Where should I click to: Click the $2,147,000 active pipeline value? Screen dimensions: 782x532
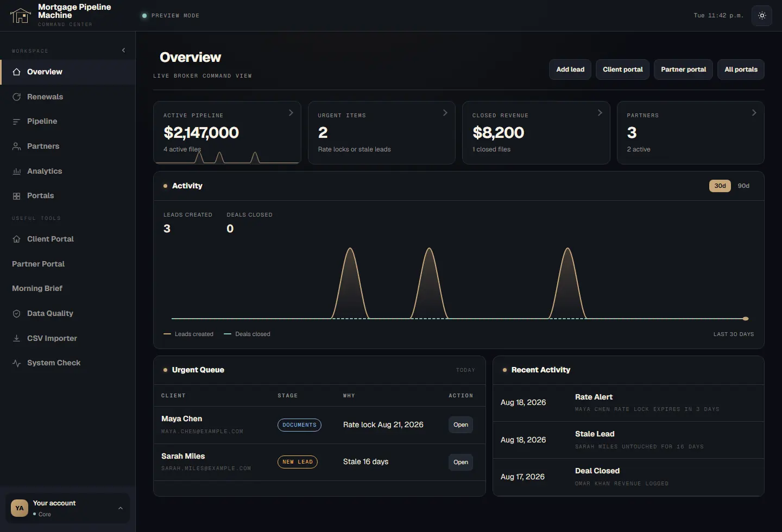coord(201,132)
